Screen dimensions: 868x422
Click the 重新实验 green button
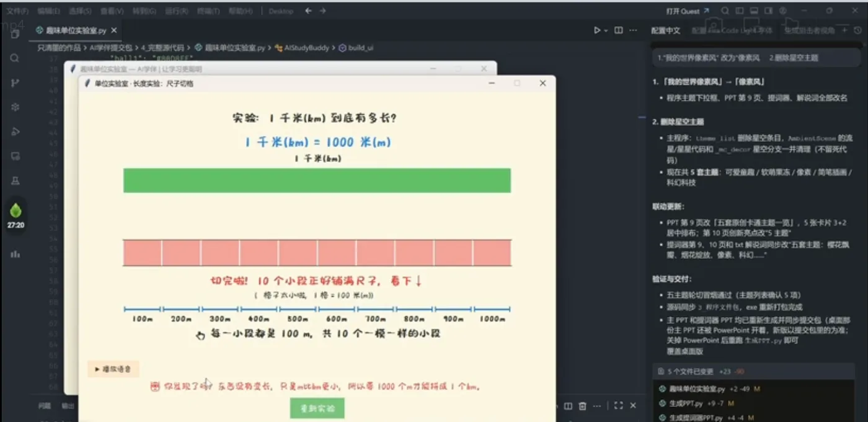317,408
